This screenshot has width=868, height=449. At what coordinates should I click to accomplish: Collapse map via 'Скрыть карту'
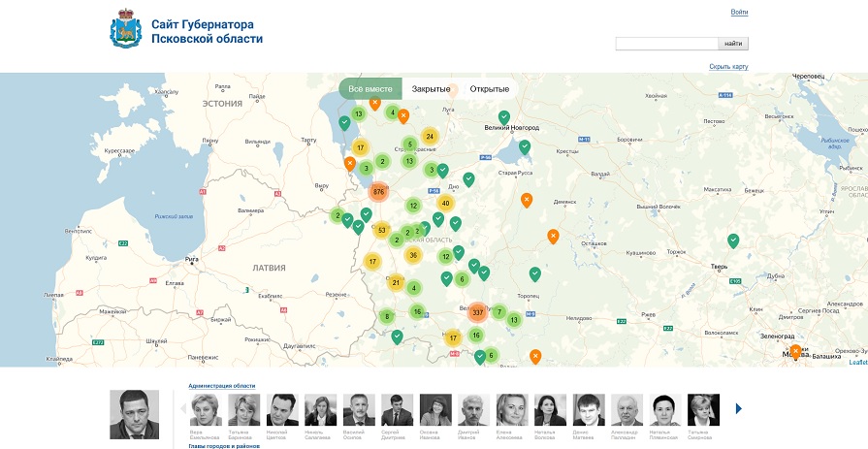click(x=728, y=67)
